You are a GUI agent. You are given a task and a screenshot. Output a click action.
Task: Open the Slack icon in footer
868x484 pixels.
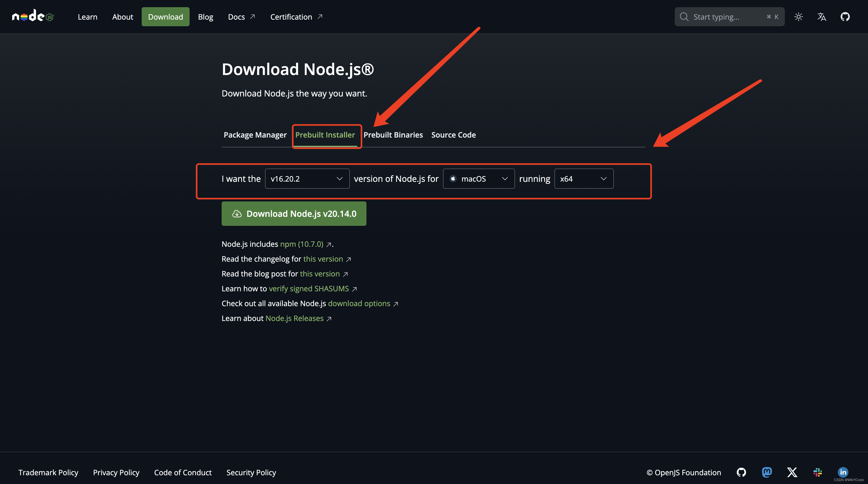click(x=817, y=472)
